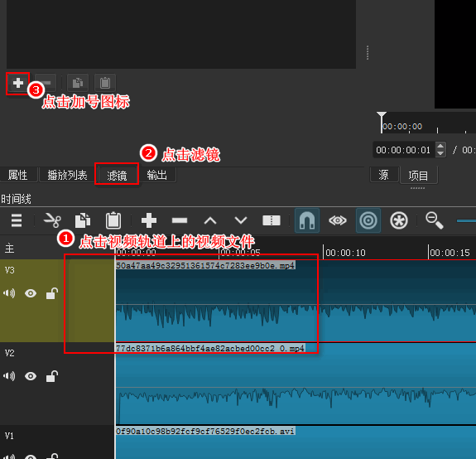This screenshot has height=459, width=476.
Task: Toggle timeline snapping magnet
Action: point(307,220)
